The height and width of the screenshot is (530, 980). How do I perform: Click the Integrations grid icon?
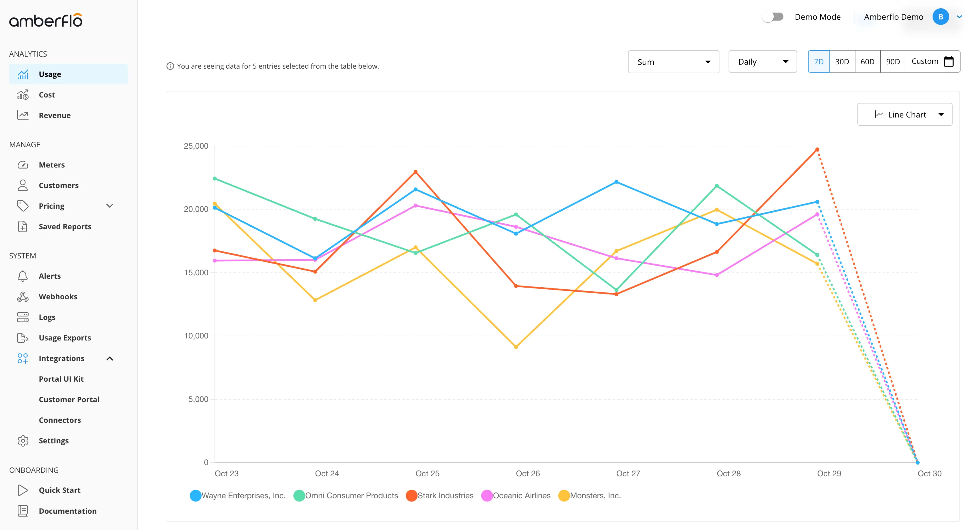click(x=23, y=358)
